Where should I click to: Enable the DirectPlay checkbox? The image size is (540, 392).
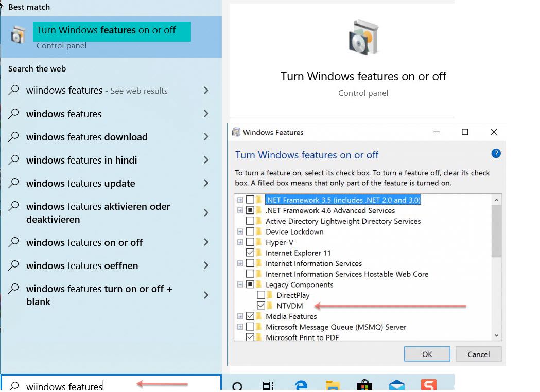pos(261,295)
